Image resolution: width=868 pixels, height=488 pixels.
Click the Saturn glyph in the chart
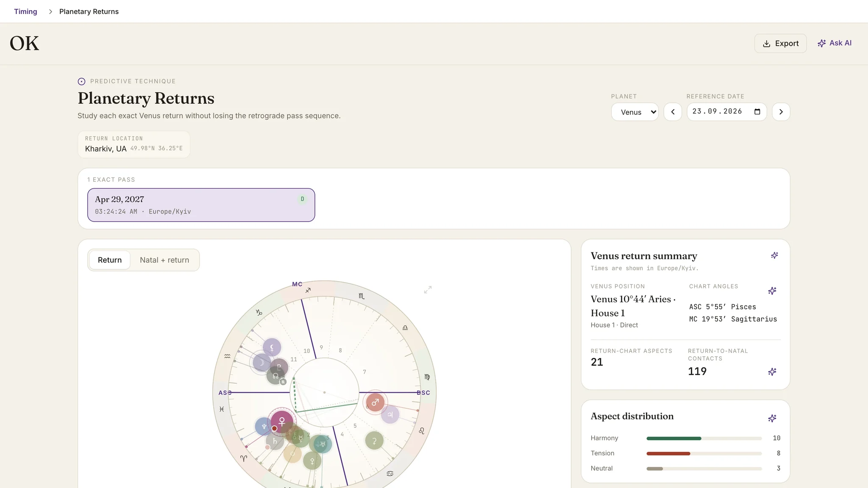(x=275, y=441)
